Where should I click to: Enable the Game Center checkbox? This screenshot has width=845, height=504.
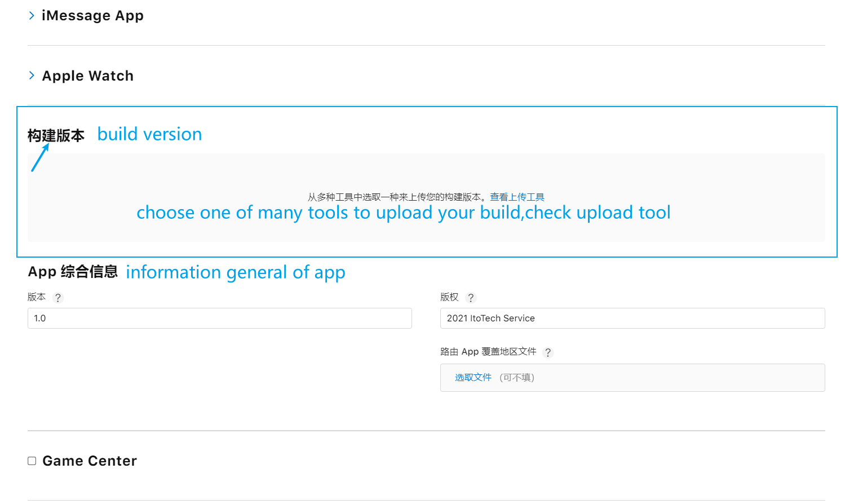(32, 461)
